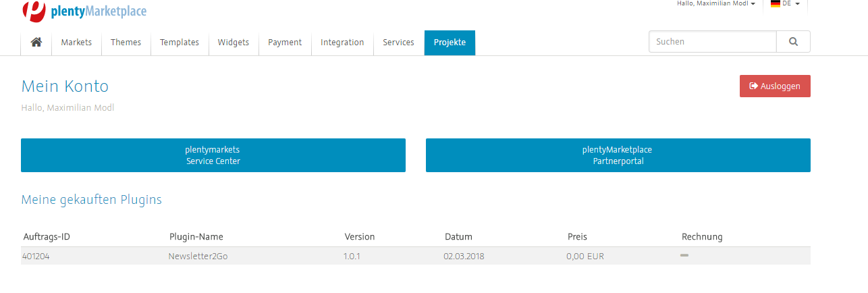Switch to the Templates tab
Viewport: 868px width, 293px height.
(x=180, y=42)
